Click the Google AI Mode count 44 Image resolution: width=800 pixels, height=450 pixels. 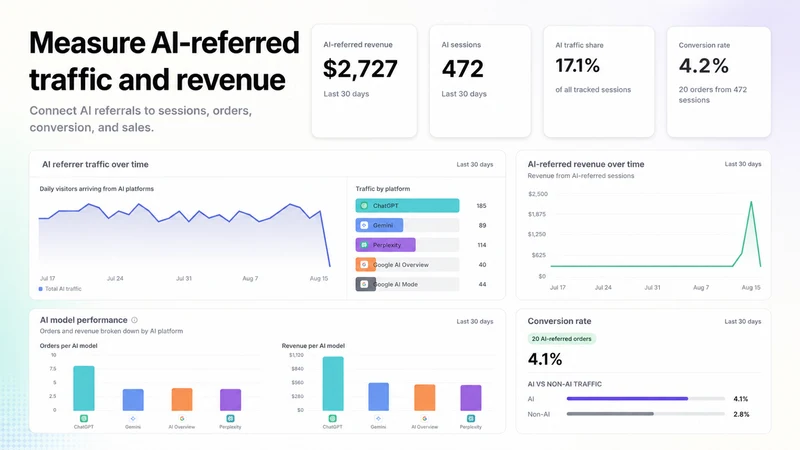[x=482, y=284]
